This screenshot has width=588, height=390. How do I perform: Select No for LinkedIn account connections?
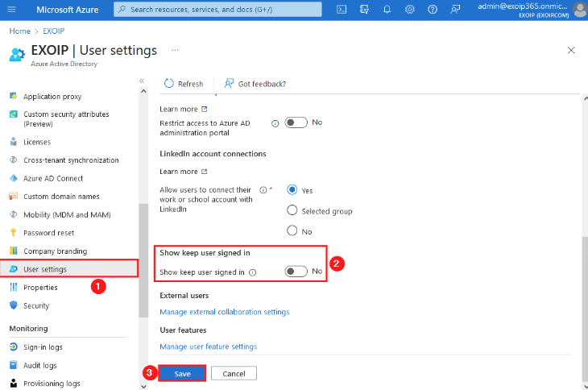tap(292, 230)
